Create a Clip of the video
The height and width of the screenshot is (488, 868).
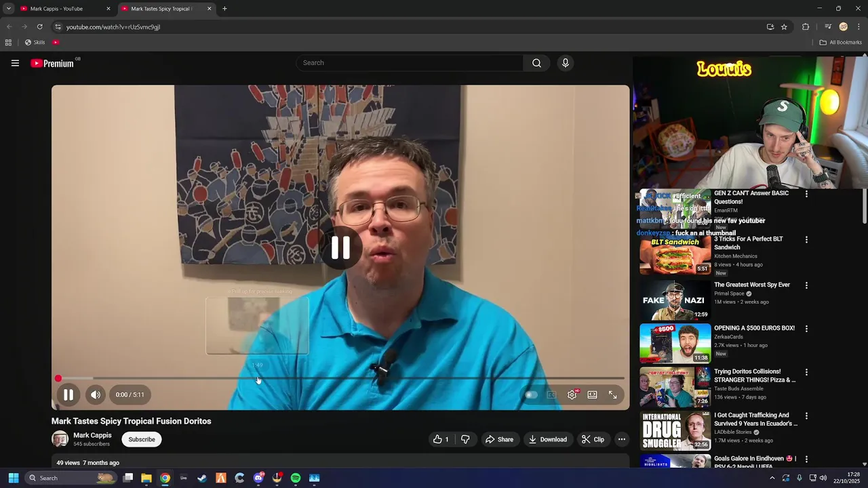point(593,439)
